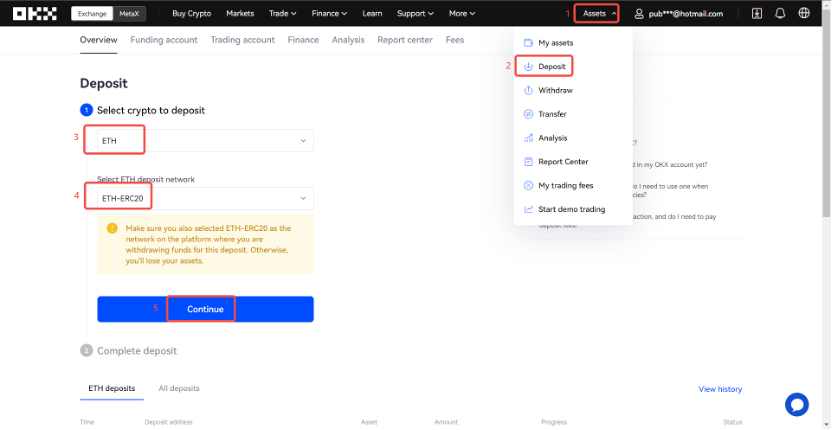Switch to Analysis sub-tab
This screenshot has height=430, width=832.
(348, 40)
